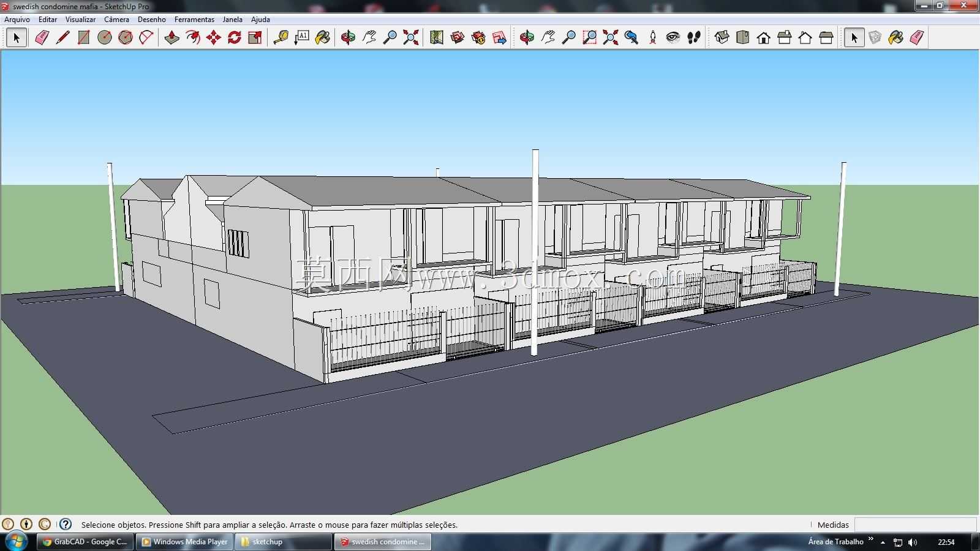Switch to Front standard view
The image size is (980, 551).
tap(763, 37)
